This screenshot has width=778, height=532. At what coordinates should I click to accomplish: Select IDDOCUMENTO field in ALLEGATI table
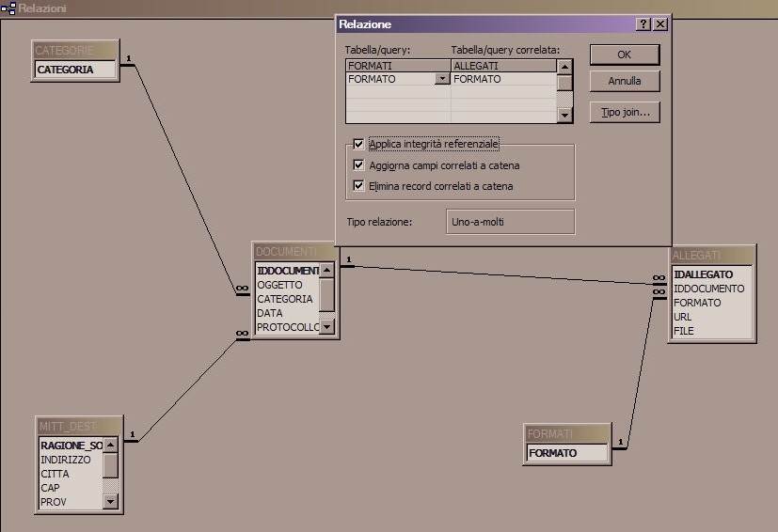(708, 289)
